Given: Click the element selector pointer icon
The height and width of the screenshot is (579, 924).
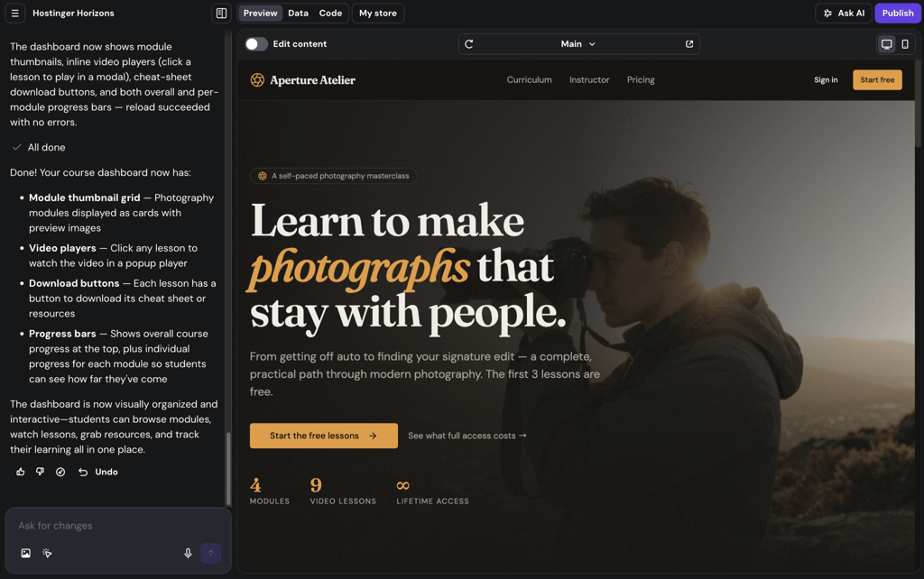Looking at the screenshot, I should [47, 553].
